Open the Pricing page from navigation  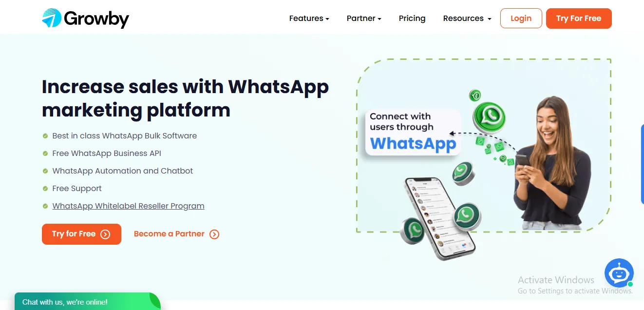[x=412, y=19]
